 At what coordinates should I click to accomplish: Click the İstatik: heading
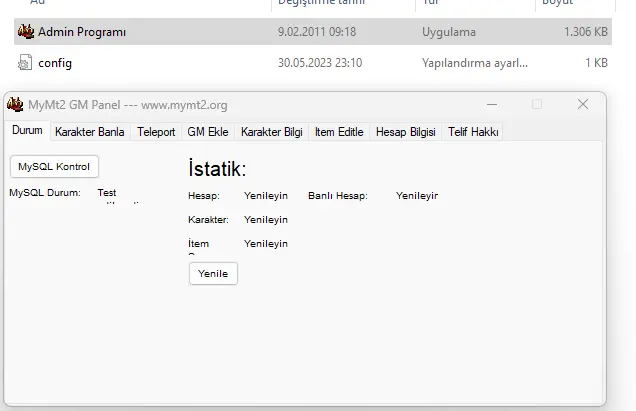(x=217, y=168)
